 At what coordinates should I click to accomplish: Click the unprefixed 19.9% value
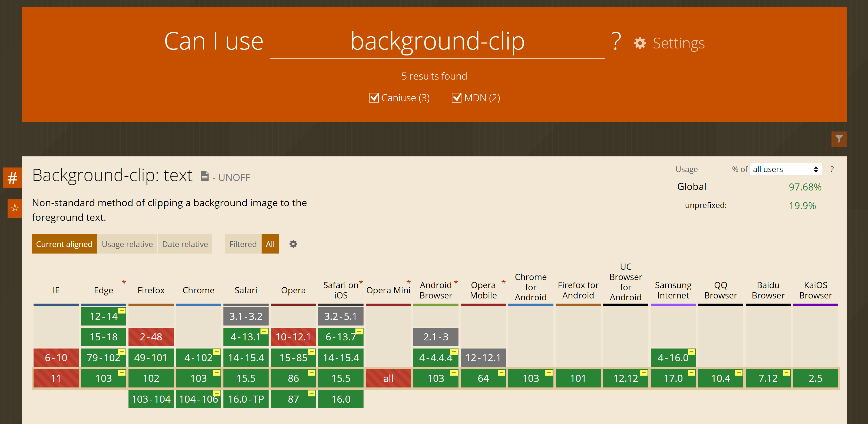[802, 206]
